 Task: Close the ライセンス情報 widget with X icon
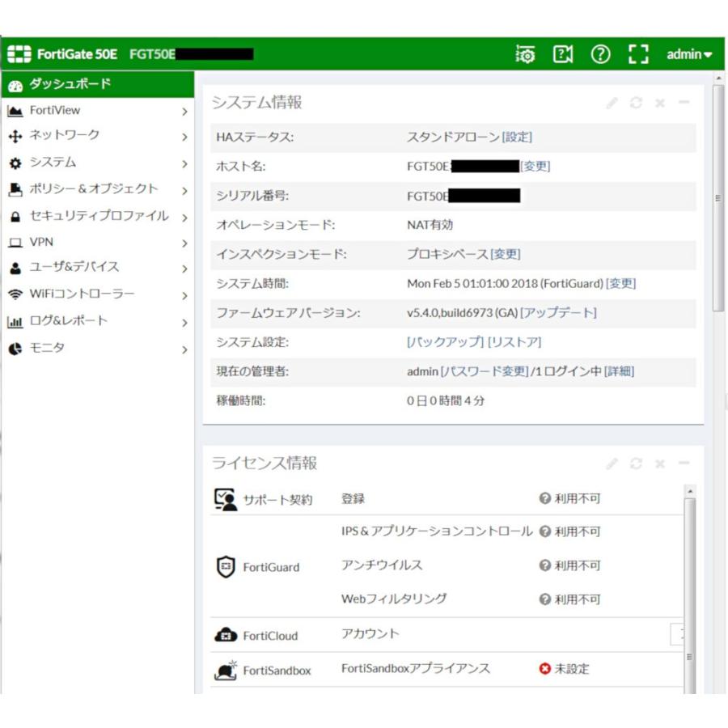click(660, 463)
